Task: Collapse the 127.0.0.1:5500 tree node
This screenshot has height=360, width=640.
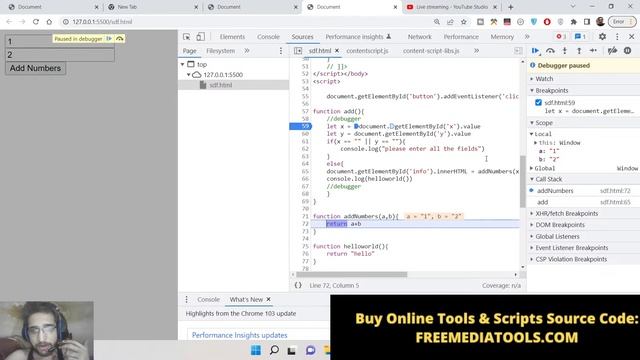Action: coord(189,75)
